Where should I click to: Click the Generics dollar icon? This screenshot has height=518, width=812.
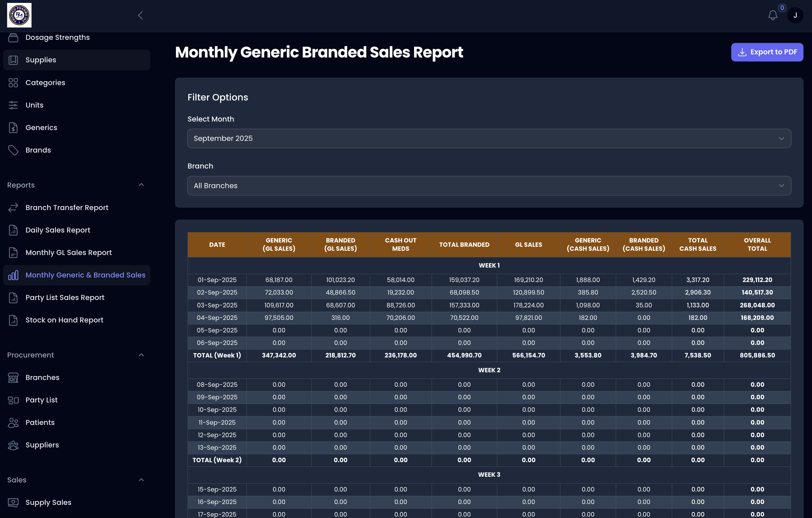[13, 128]
